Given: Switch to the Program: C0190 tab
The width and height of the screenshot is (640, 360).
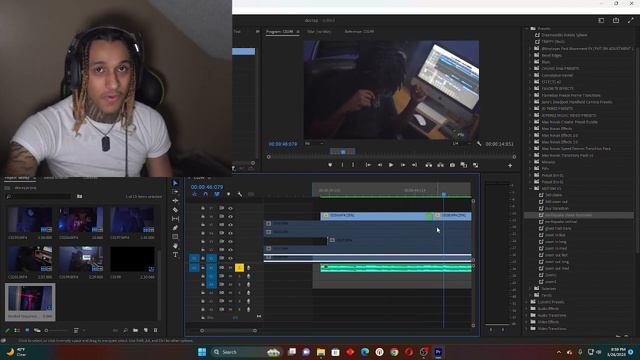Looking at the screenshot, I should (x=280, y=31).
